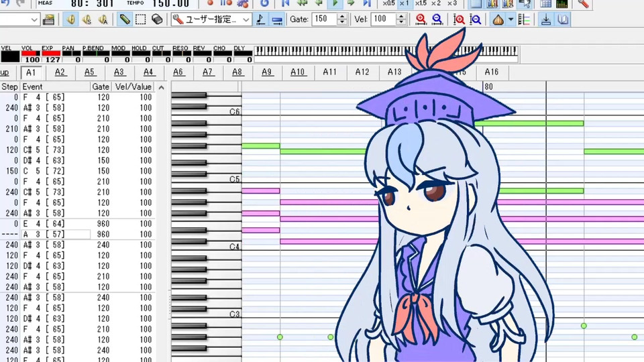Click the green play button
This screenshot has width=644, height=362.
(x=335, y=3)
